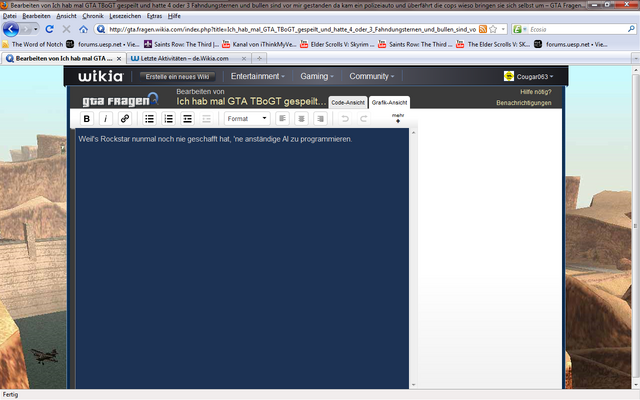This screenshot has height=400, width=640.
Task: Click the RSS feed icon
Action: point(483,29)
